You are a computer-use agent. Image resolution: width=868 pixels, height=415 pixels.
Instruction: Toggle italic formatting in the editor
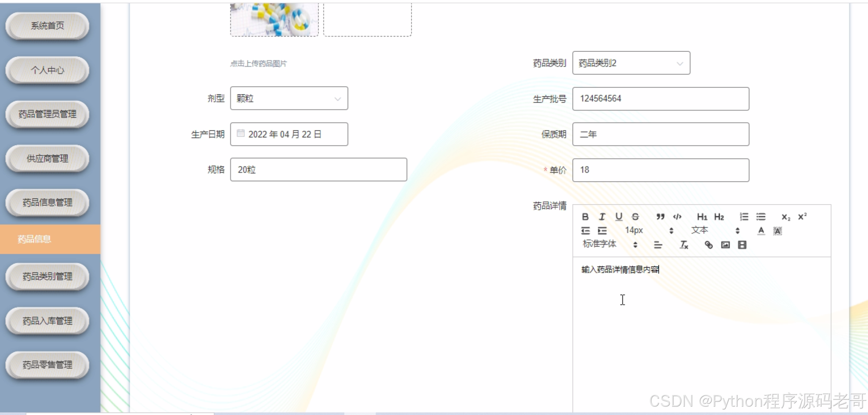pos(602,217)
